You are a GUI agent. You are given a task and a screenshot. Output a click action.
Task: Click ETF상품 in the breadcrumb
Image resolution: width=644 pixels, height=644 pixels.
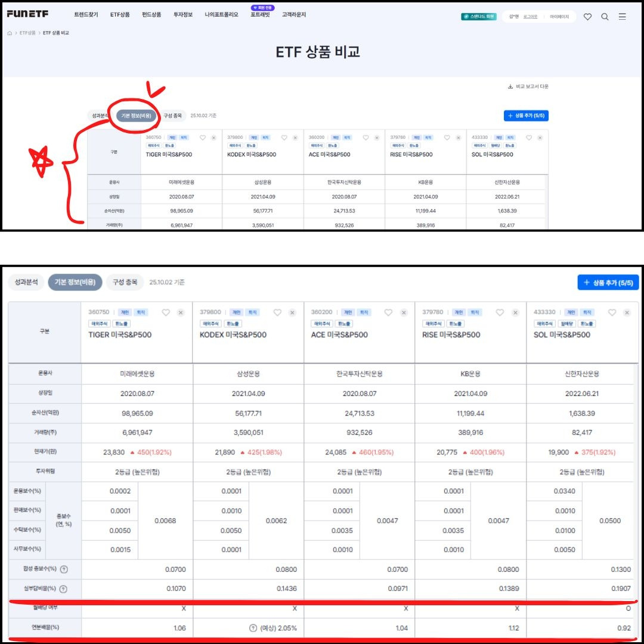point(27,33)
